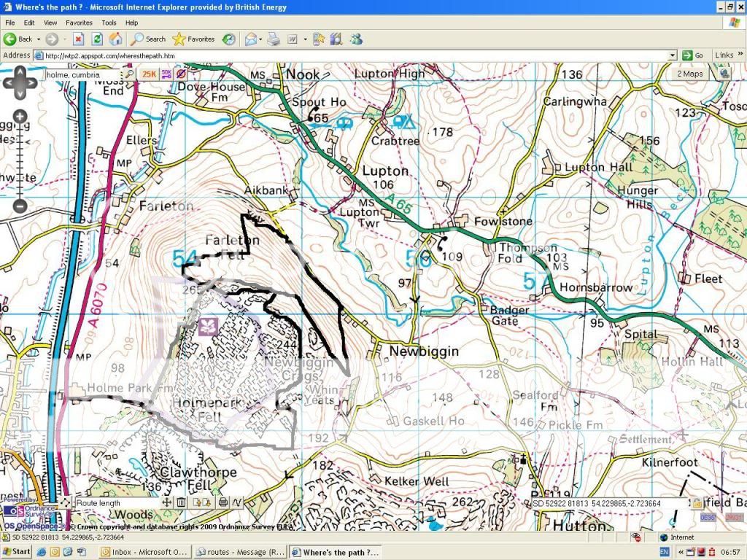Open the Mail icon dropdown arrow

[x=260, y=39]
